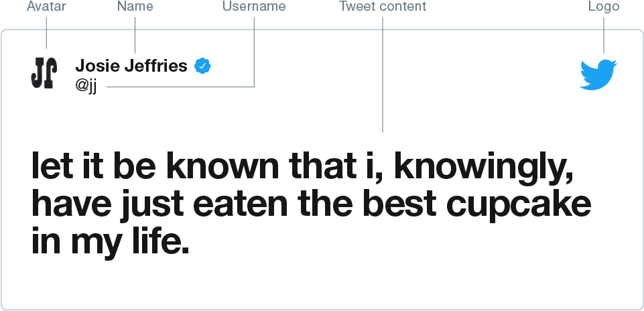644x311 pixels.
Task: Open Josie Jeffries profile name
Action: pyautogui.click(x=131, y=66)
